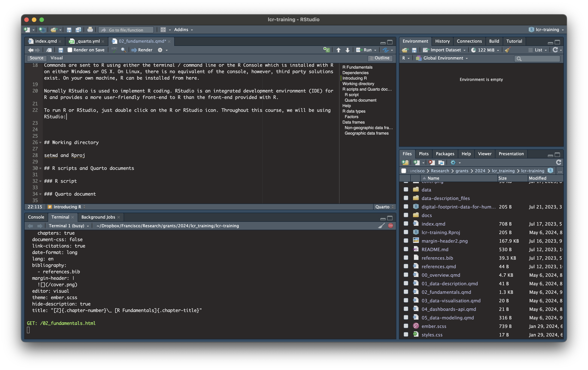588x370 pixels.
Task: Click the delete files icon in Files pane
Action: tap(432, 162)
